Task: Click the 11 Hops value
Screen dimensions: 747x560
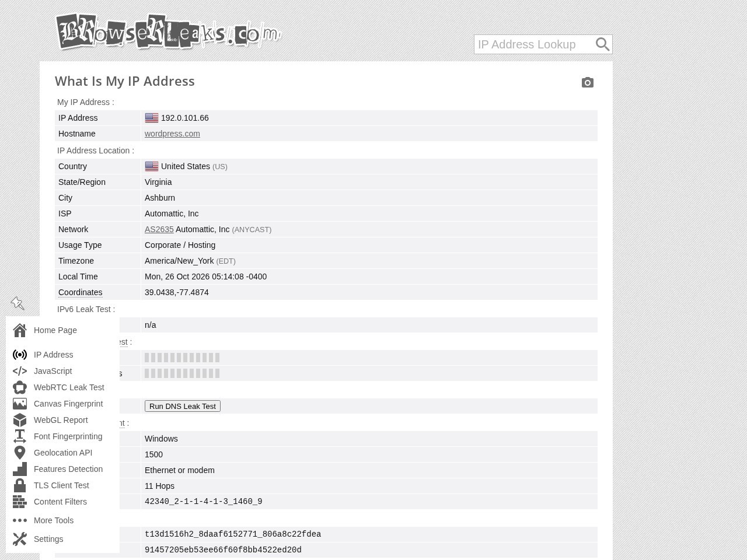Action: tap(159, 486)
